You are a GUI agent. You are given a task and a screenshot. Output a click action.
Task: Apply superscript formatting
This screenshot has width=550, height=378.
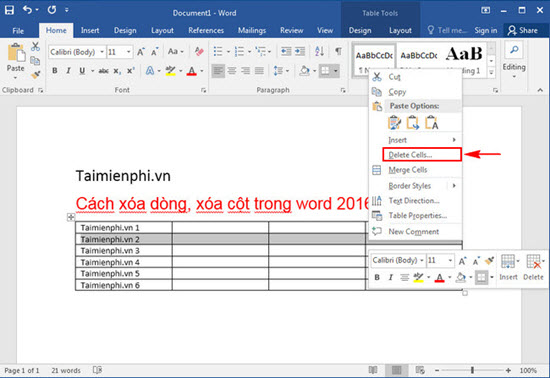coord(130,71)
